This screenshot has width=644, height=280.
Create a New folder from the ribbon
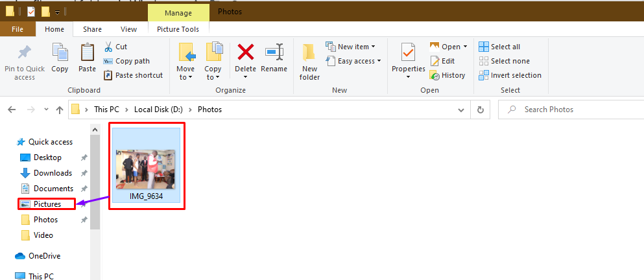tap(309, 53)
